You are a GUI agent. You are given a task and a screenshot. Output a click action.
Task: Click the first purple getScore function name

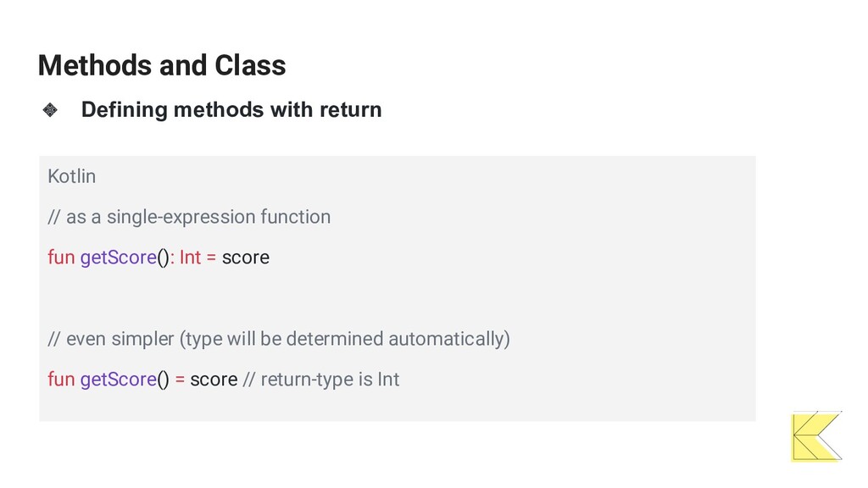point(119,258)
